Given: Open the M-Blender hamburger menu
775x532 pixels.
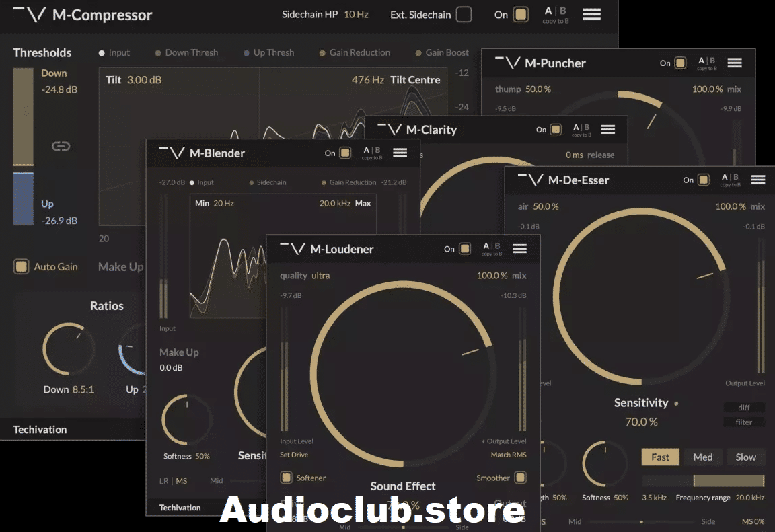Looking at the screenshot, I should tap(400, 153).
